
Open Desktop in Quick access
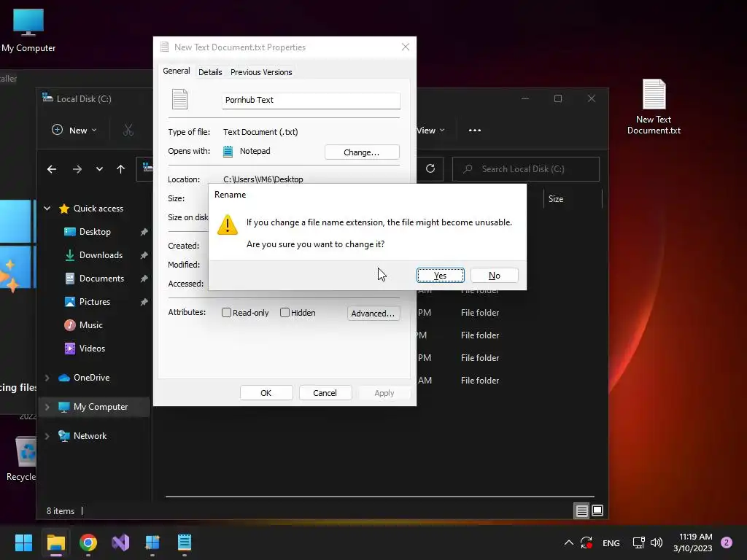(95, 232)
